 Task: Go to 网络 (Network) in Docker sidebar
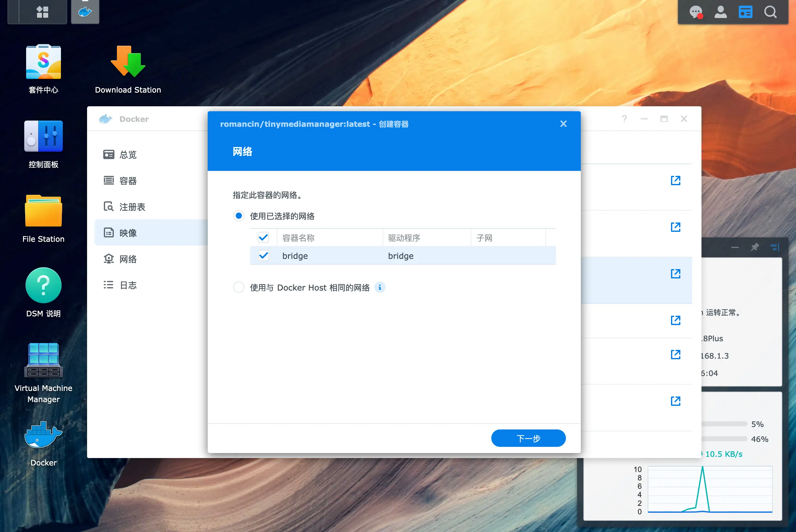151,259
